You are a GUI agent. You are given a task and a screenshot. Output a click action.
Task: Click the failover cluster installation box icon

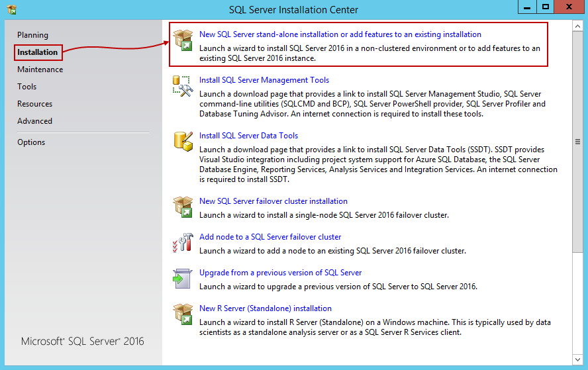coord(183,207)
